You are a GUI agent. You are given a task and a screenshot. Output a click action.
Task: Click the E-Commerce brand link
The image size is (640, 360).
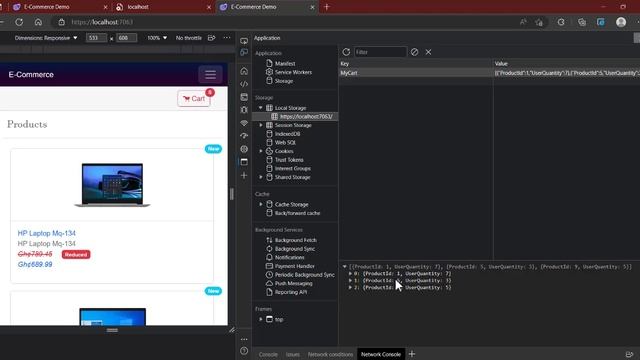click(x=31, y=75)
